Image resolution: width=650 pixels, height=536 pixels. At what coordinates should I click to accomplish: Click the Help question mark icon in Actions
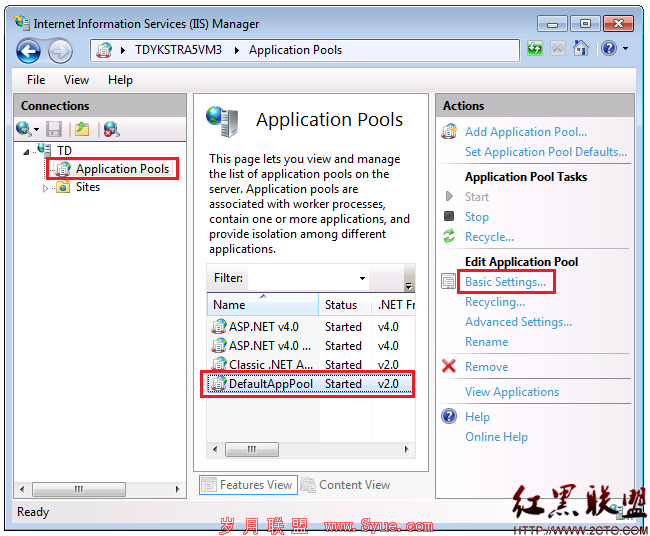(x=449, y=416)
